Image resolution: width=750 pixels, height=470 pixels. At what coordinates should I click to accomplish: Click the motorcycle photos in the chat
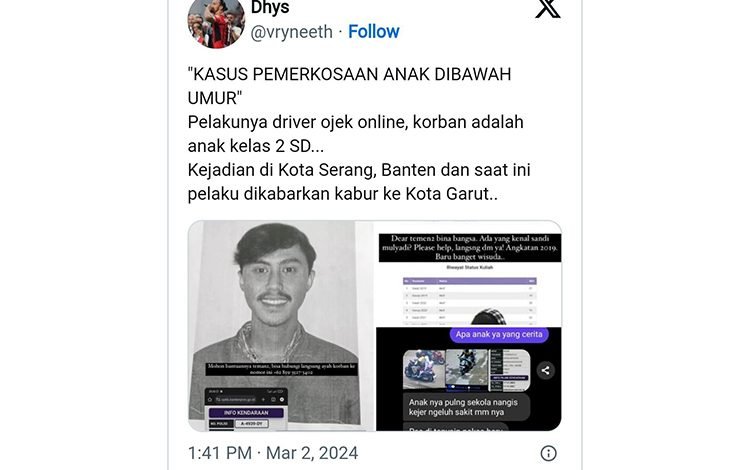(x=466, y=370)
